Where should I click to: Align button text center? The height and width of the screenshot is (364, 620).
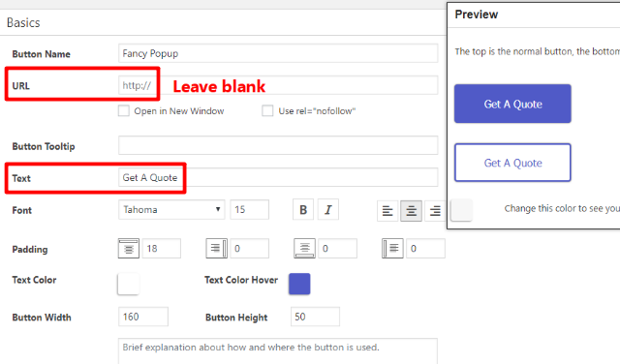[411, 211]
